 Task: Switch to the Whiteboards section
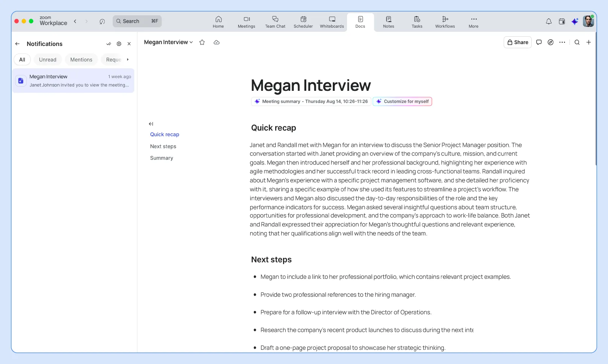pyautogui.click(x=331, y=22)
